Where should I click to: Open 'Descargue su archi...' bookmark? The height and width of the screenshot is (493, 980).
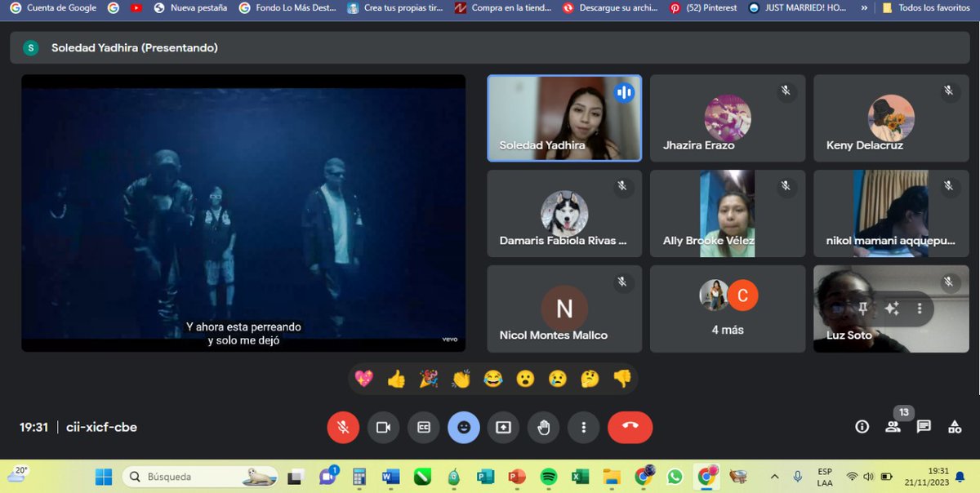pos(611,7)
